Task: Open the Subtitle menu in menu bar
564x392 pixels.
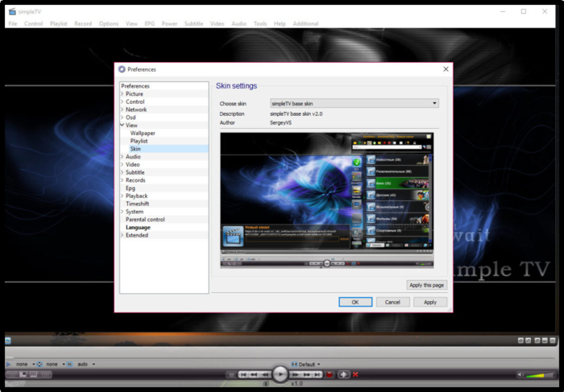Action: [194, 23]
